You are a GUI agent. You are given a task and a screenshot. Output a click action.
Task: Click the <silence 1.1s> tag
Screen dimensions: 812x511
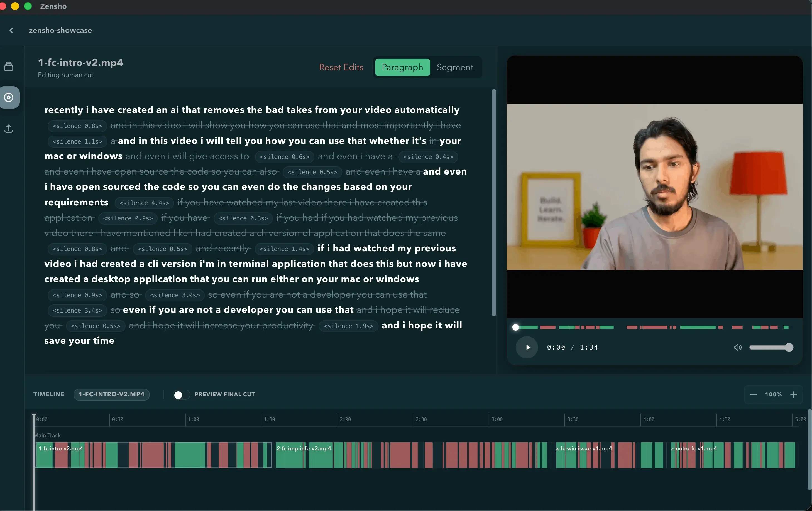[77, 142]
